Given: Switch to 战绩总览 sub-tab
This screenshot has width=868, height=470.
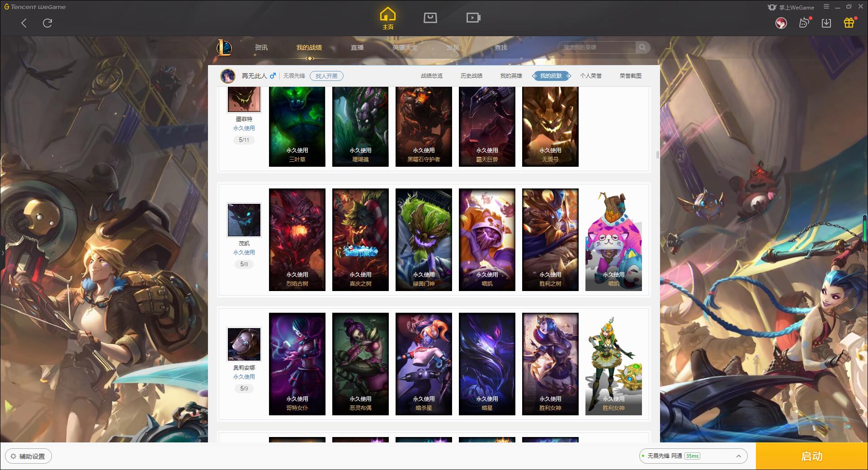Looking at the screenshot, I should [x=432, y=76].
